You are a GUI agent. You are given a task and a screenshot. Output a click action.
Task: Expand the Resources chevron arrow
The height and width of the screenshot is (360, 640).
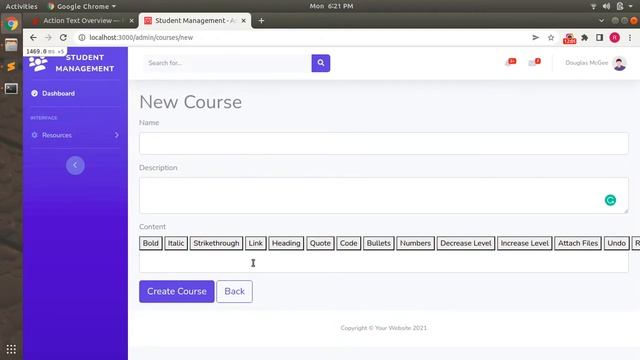pos(117,135)
